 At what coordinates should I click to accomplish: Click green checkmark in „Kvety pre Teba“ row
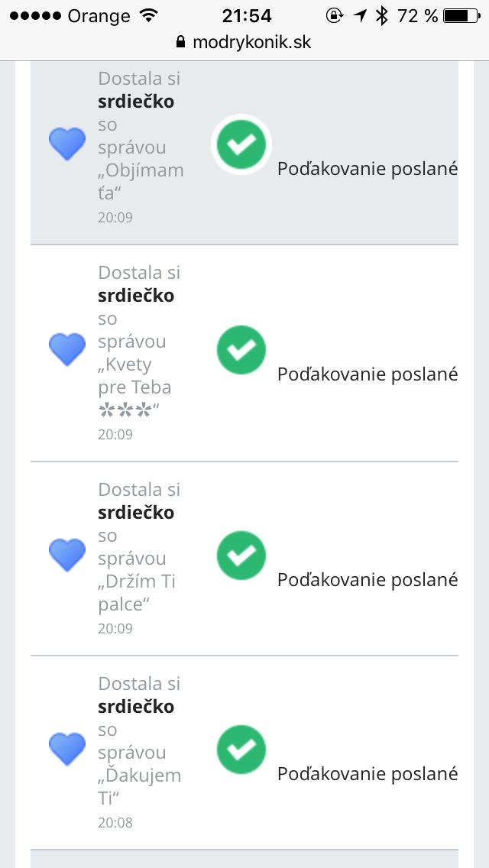(x=241, y=350)
